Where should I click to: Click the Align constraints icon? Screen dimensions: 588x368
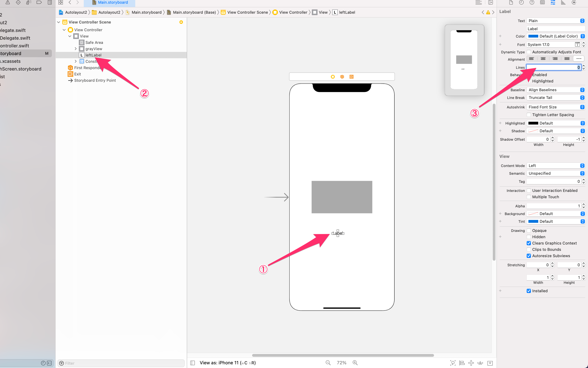(x=462, y=363)
